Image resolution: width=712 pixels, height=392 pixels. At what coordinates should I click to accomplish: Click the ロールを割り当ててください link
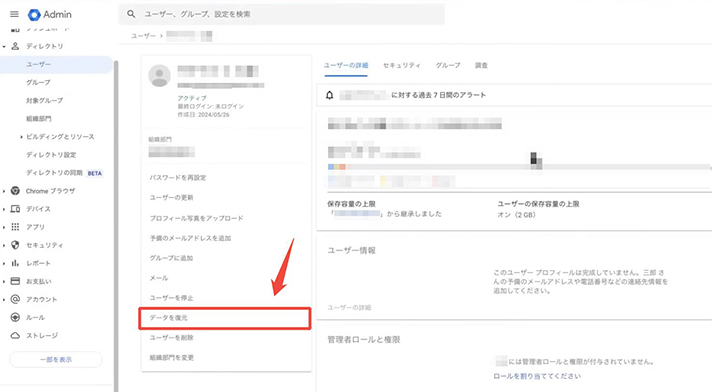pyautogui.click(x=537, y=376)
